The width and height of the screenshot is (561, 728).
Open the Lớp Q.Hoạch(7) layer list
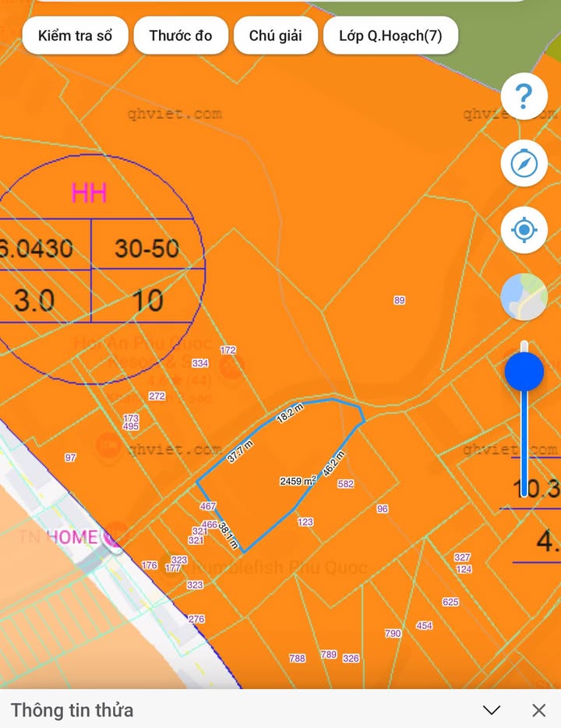pos(390,37)
